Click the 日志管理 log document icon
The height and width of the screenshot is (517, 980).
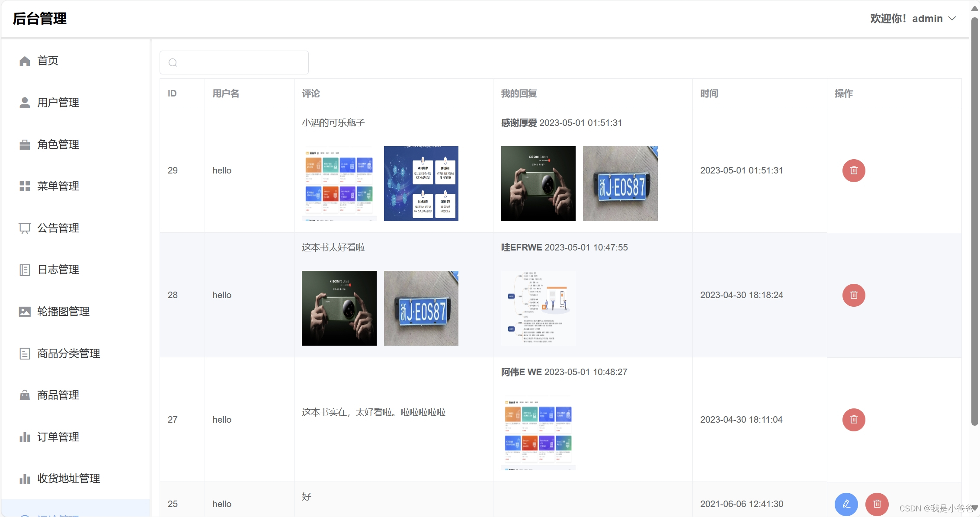click(25, 270)
